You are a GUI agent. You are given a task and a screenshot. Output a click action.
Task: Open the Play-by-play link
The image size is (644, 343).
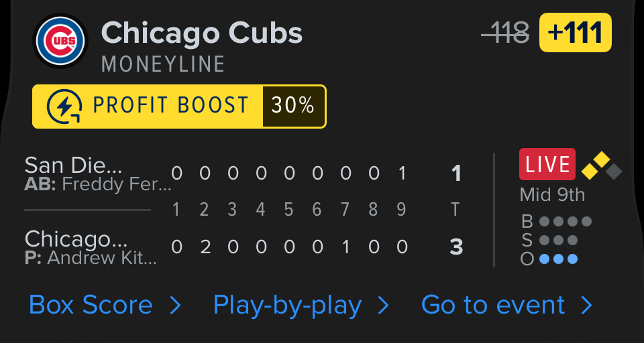(x=287, y=305)
